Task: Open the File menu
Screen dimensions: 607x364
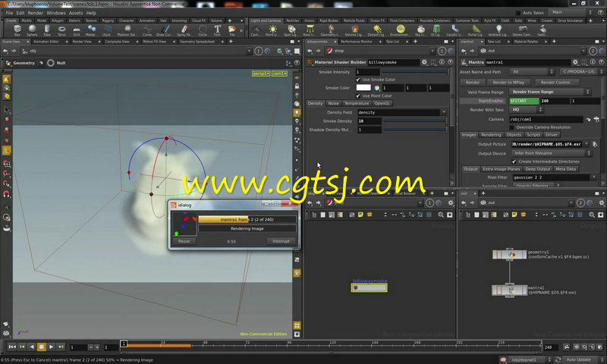Action: [x=9, y=13]
